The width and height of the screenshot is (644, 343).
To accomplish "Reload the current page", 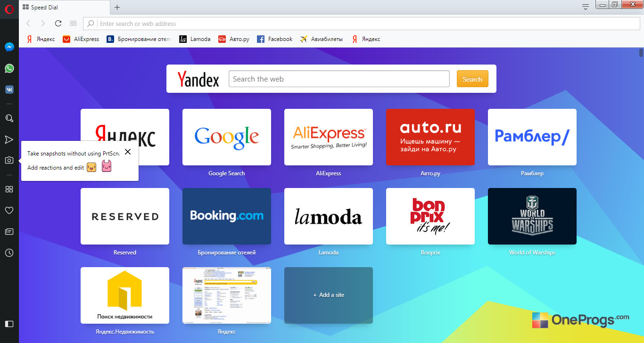I will [58, 24].
